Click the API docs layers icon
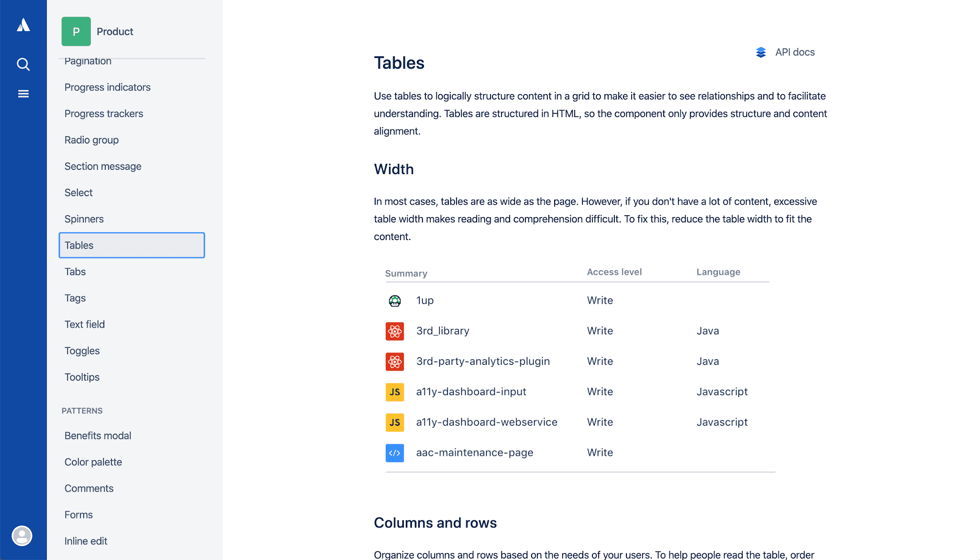Screen dimensions: 980x560 coord(761,52)
